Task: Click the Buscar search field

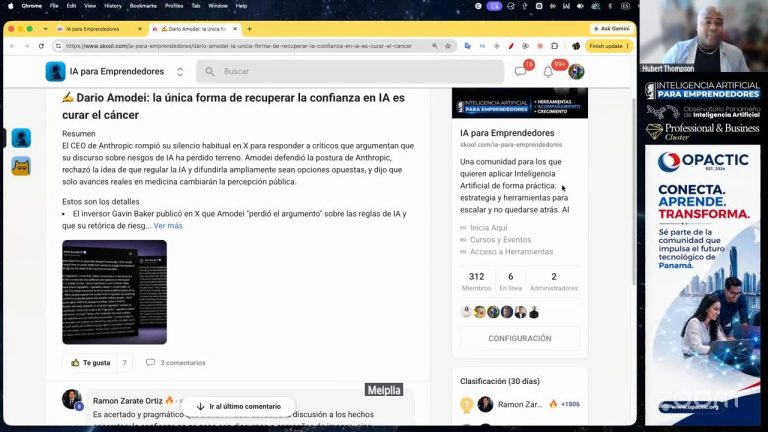Action: pyautogui.click(x=350, y=72)
